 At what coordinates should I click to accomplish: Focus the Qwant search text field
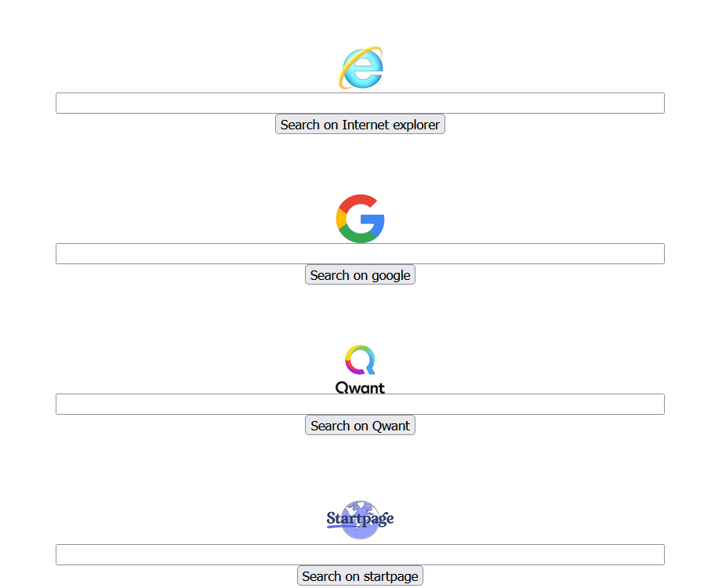coord(360,405)
